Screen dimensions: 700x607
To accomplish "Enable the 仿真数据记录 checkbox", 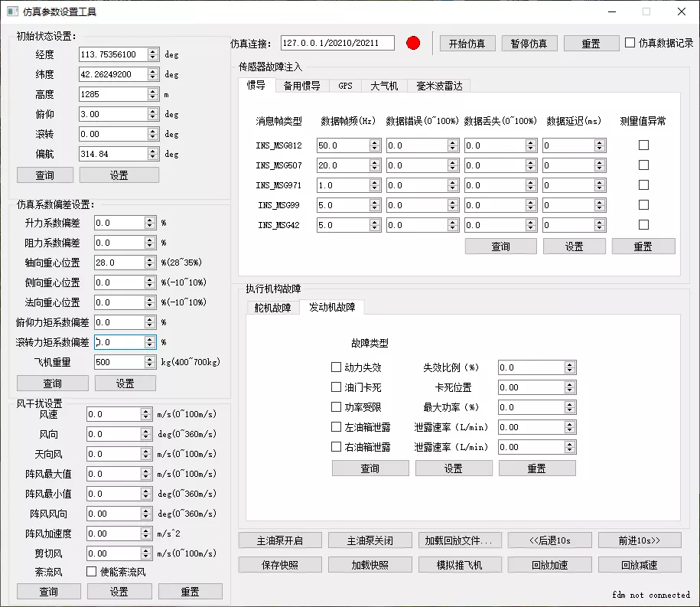I will (x=630, y=43).
